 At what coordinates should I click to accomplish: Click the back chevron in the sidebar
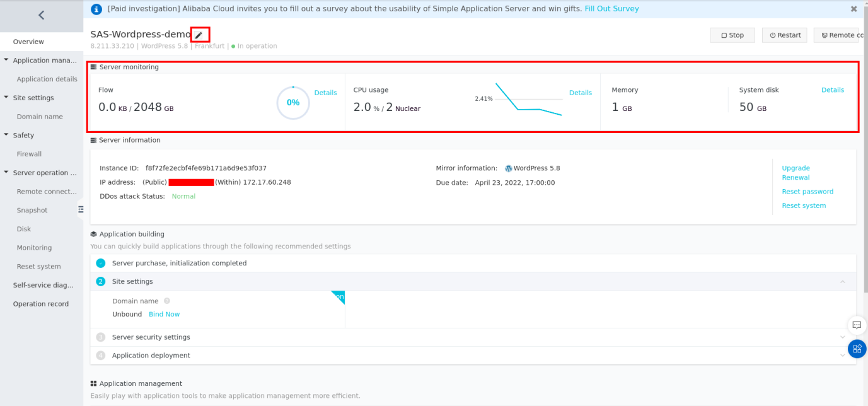[x=42, y=15]
